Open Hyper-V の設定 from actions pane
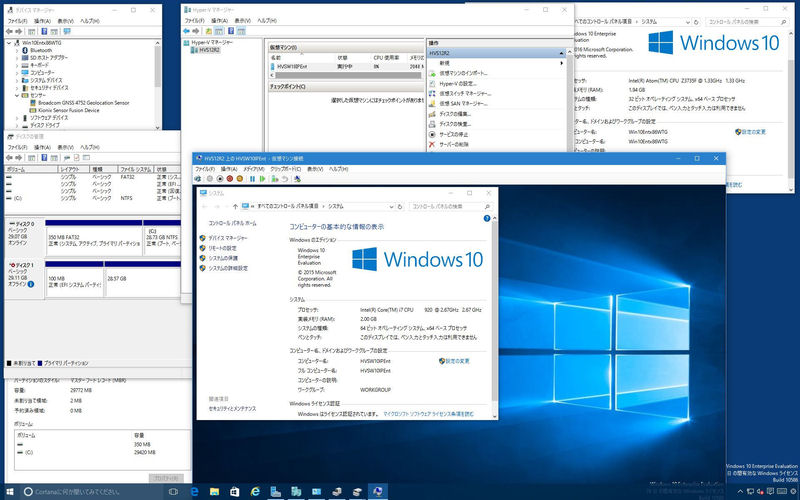The height and width of the screenshot is (500, 800). [x=458, y=84]
